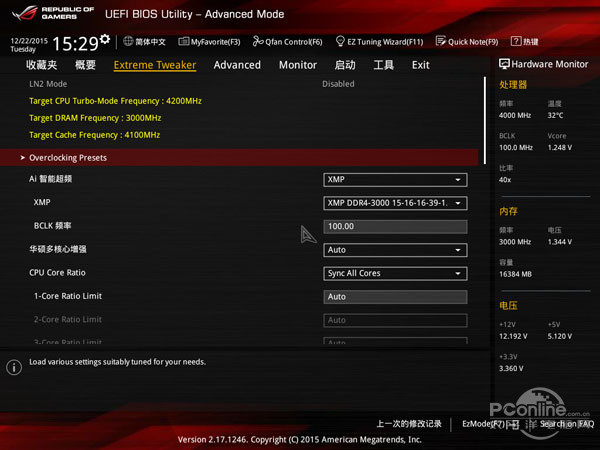The width and height of the screenshot is (600, 450).
Task: Open the CPU Core Ratio dropdown
Action: [395, 273]
